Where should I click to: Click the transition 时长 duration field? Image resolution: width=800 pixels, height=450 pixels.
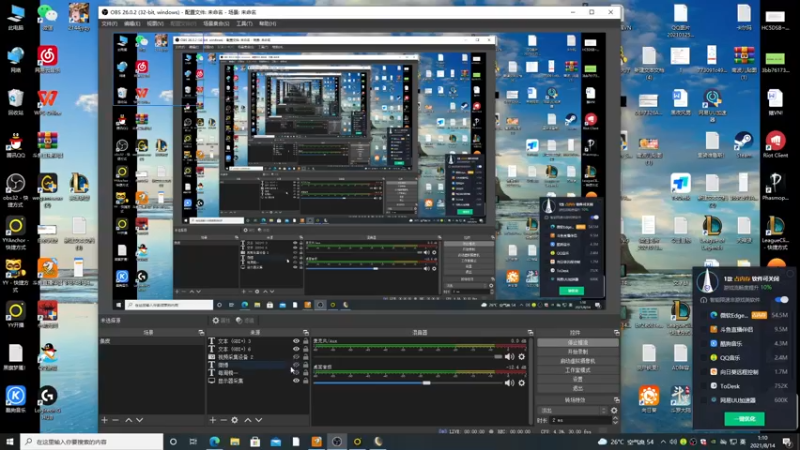580,420
